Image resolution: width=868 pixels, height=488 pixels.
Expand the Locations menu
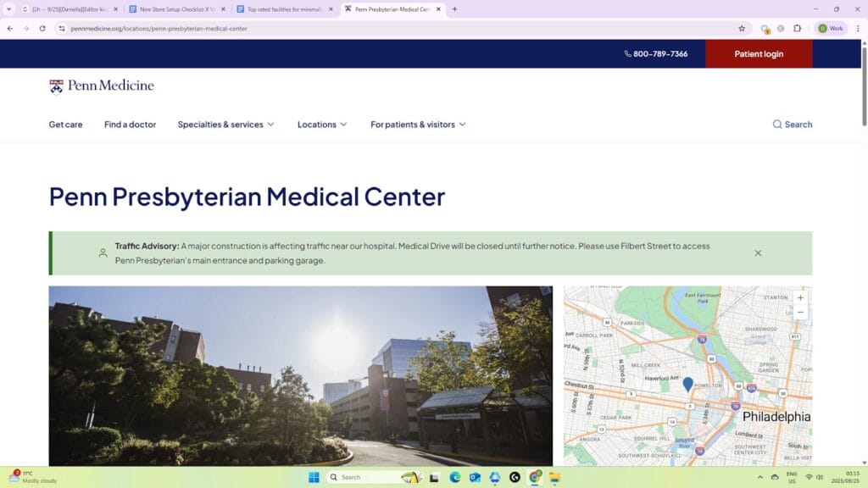click(322, 125)
